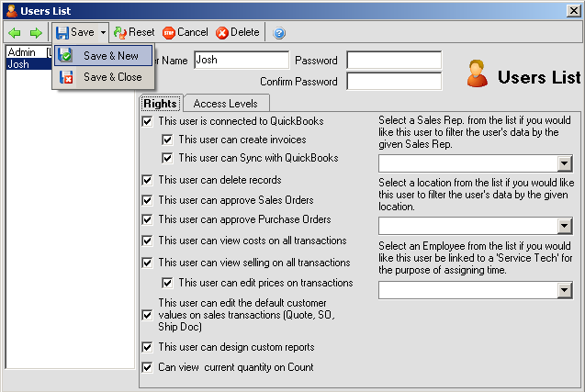Click the Save floppy disk icon
Image resolution: width=585 pixels, height=392 pixels.
coord(62,32)
